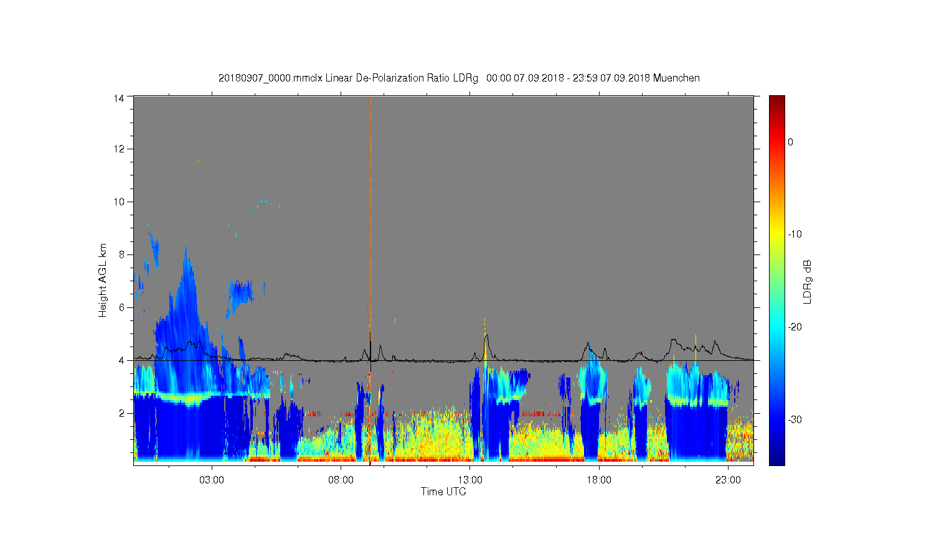Click the 'Height AGL km' y-axis label

coord(103,280)
